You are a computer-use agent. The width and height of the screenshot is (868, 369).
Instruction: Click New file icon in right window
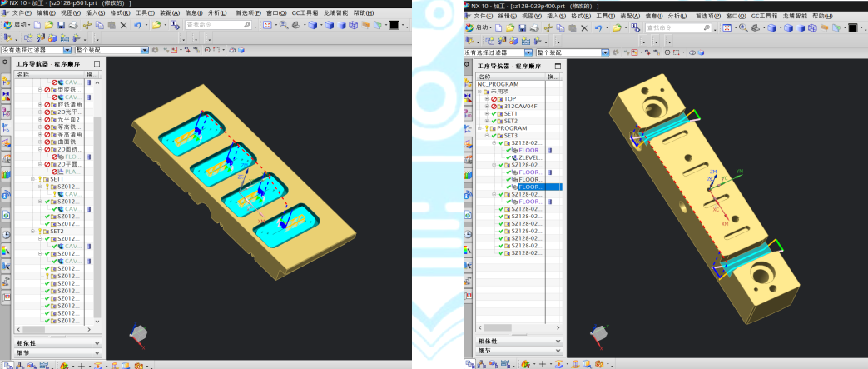click(x=498, y=28)
